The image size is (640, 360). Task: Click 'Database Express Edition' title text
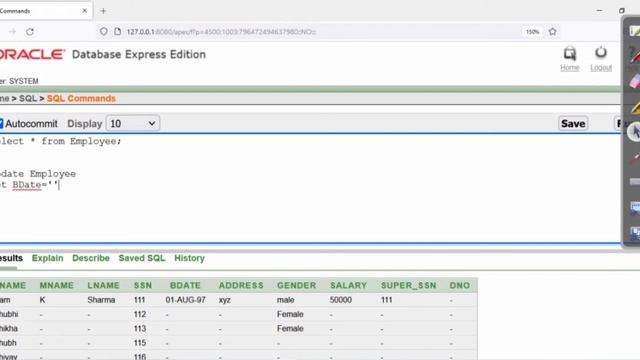[x=139, y=54]
